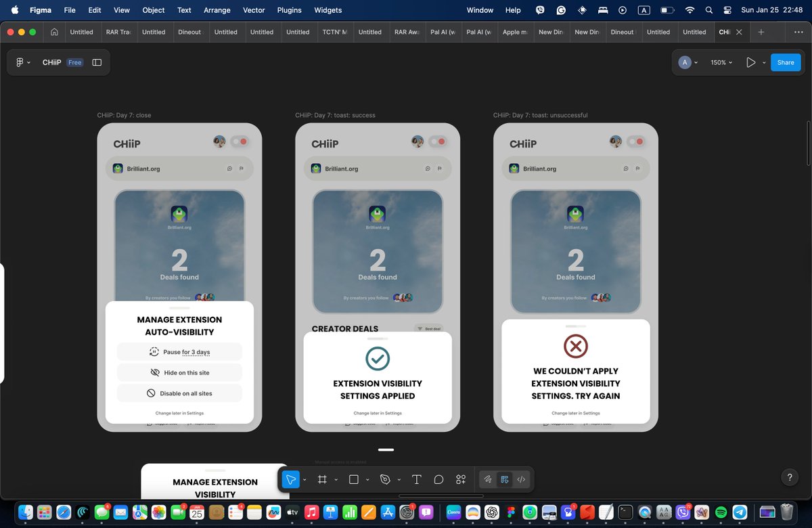This screenshot has width=812, height=528.
Task: Click the Free plan badge
Action: pyautogui.click(x=74, y=62)
